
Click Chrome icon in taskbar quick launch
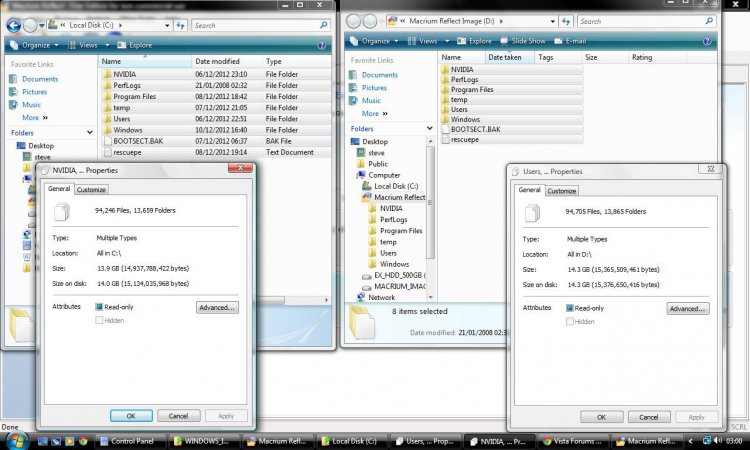pos(83,441)
